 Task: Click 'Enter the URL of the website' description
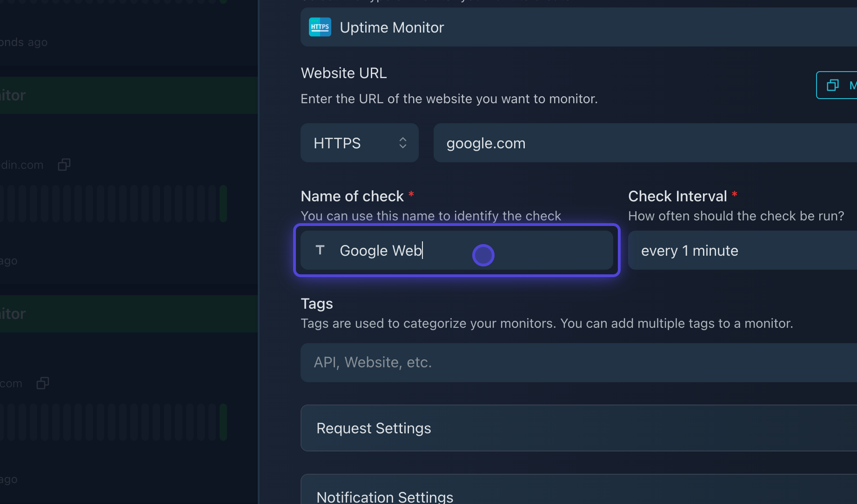click(x=449, y=99)
